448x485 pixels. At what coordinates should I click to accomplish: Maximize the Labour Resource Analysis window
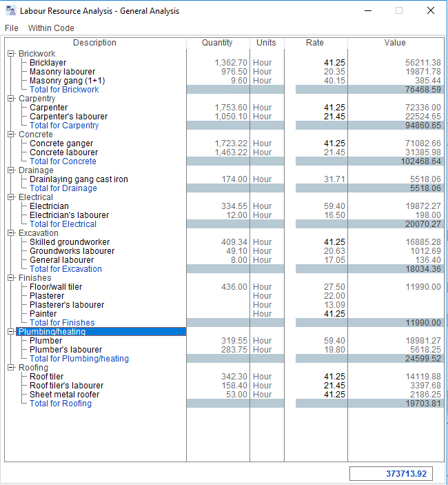click(399, 11)
